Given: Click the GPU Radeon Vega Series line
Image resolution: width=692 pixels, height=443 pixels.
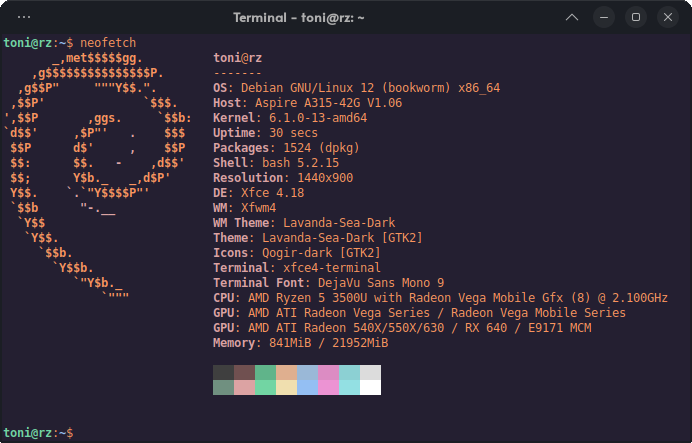Looking at the screenshot, I should (419, 313).
